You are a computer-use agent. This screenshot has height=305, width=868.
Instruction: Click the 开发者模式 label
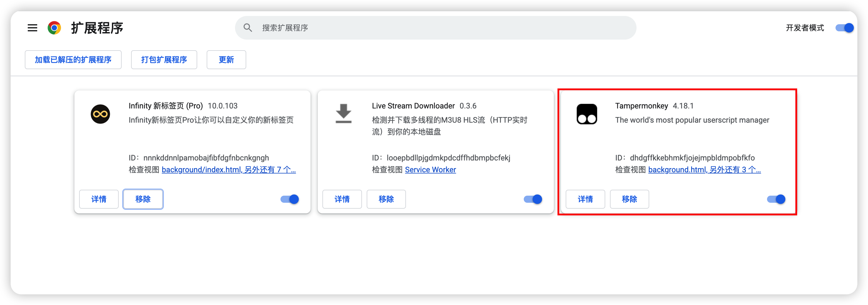[x=805, y=28]
